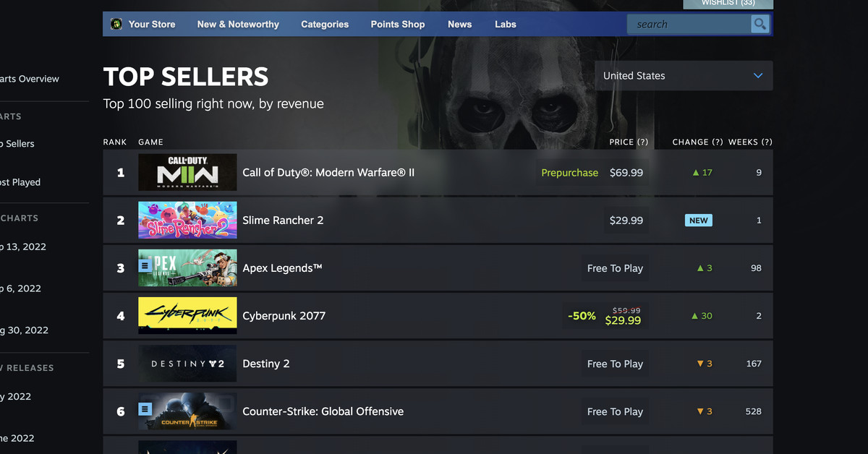The height and width of the screenshot is (454, 868).
Task: Click Slime Rancher 2 $29.99 price
Action: [x=626, y=220]
